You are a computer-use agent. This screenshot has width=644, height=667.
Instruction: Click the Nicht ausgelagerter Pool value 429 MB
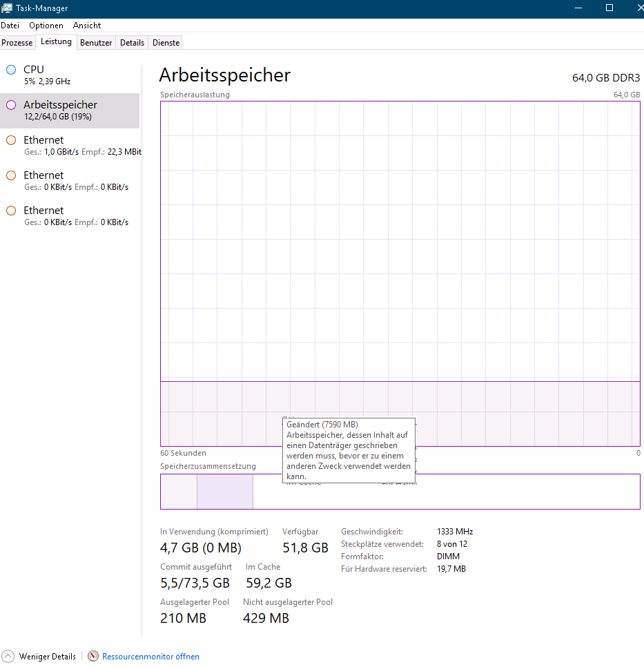pyautogui.click(x=266, y=618)
